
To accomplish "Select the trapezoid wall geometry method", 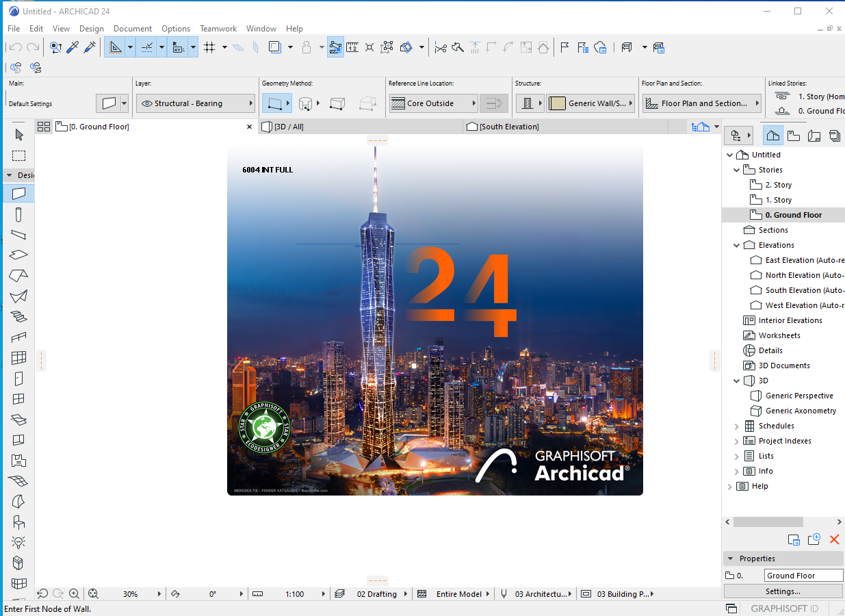I will point(337,103).
